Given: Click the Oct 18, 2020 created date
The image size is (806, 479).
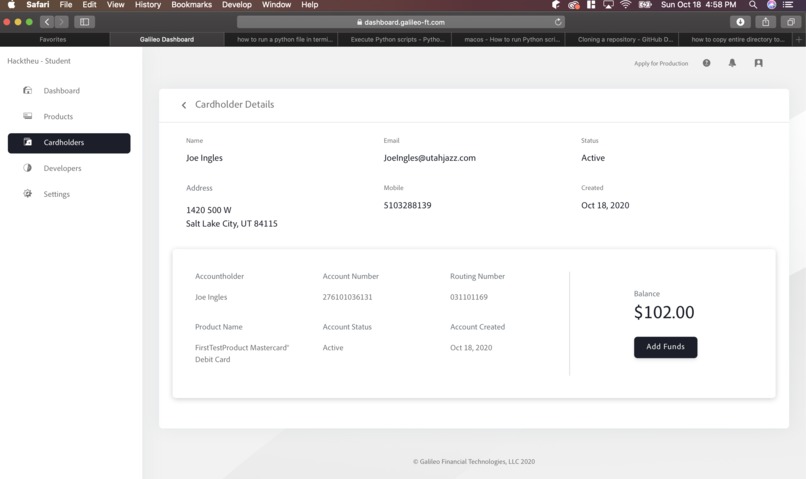Looking at the screenshot, I should click(x=605, y=205).
